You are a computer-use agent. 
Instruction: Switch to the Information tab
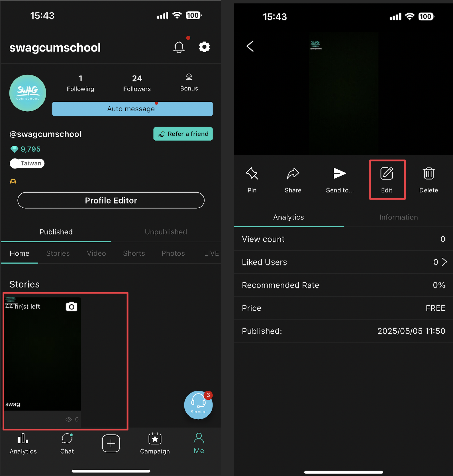[398, 217]
